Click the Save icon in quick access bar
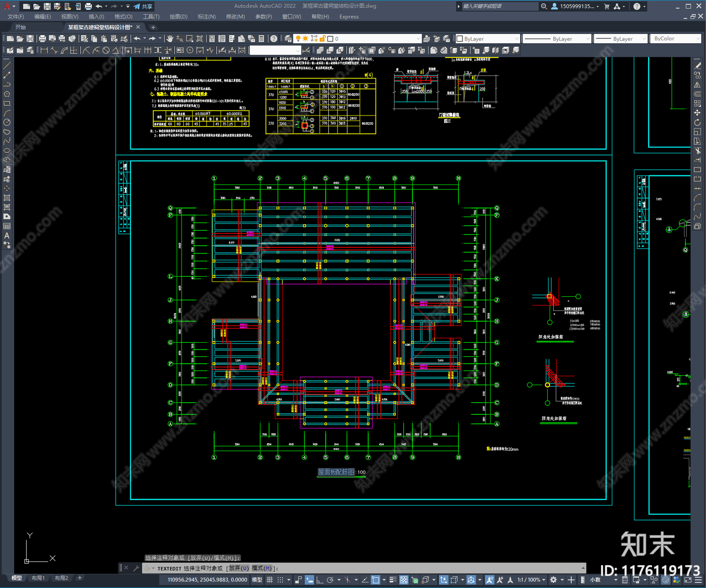Viewport: 706px width, 588px height. pyautogui.click(x=47, y=6)
